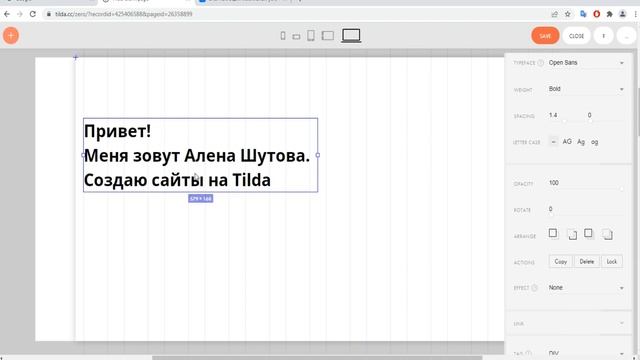Click the Copy action button
Image resolution: width=640 pixels, height=360 pixels.
pyautogui.click(x=561, y=262)
